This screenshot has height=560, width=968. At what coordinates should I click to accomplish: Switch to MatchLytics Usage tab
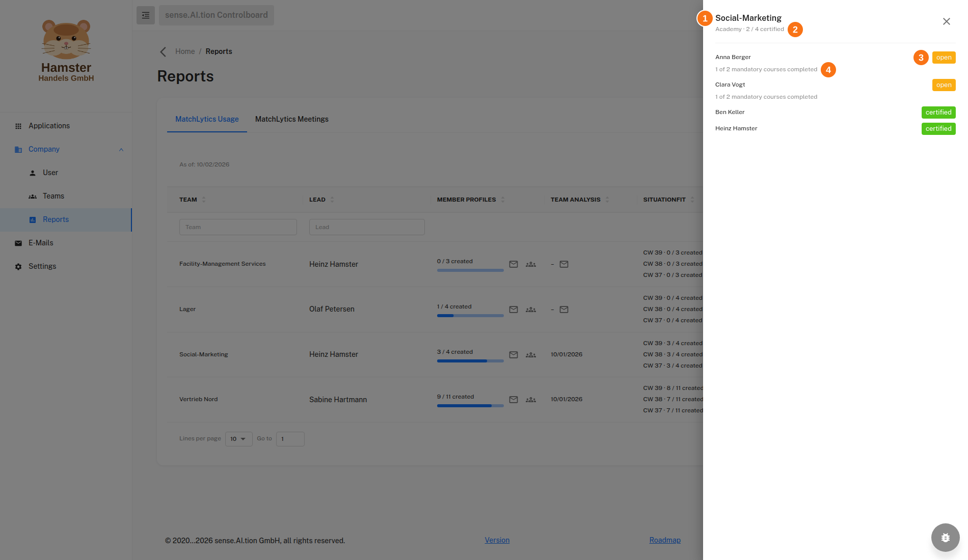(207, 119)
